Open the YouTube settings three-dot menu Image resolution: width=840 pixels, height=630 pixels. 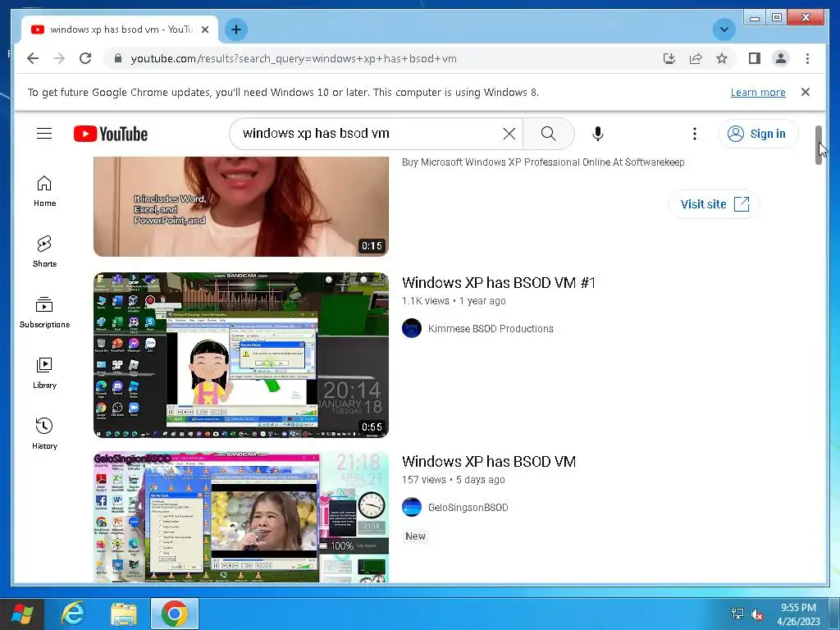tap(694, 134)
